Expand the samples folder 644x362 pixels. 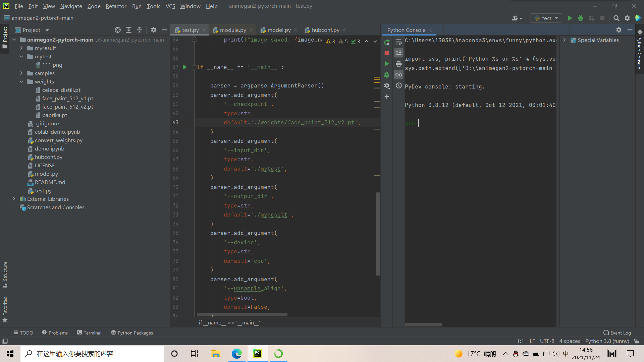coord(21,73)
